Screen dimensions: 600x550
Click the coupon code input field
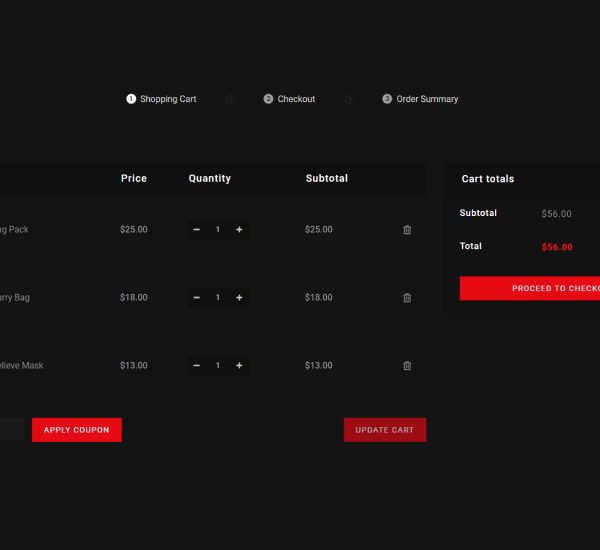(10, 430)
